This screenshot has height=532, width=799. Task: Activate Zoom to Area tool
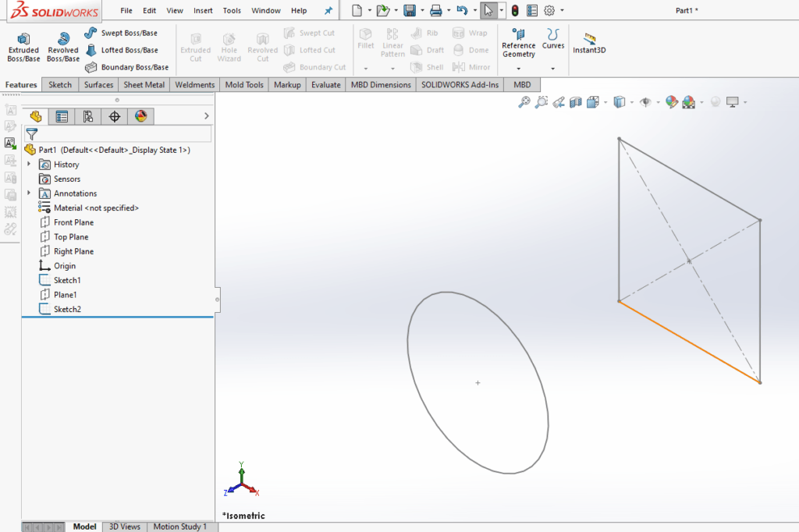542,102
